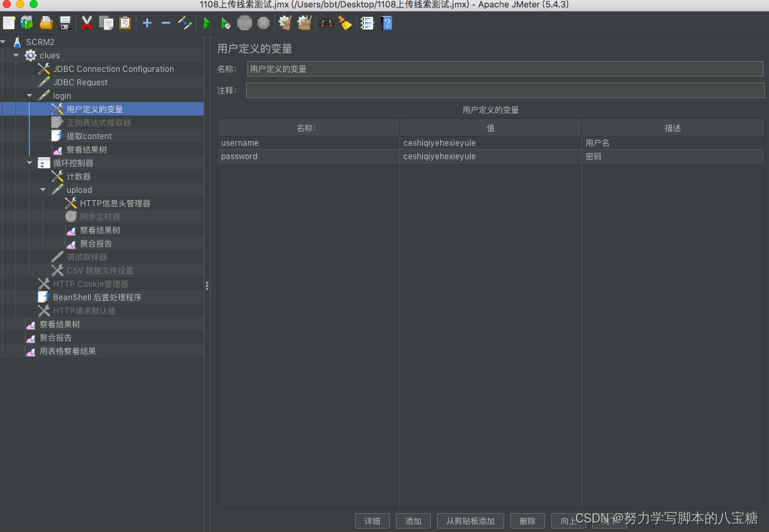Click the Clear All results icon
This screenshot has height=532, width=769.
[x=304, y=23]
